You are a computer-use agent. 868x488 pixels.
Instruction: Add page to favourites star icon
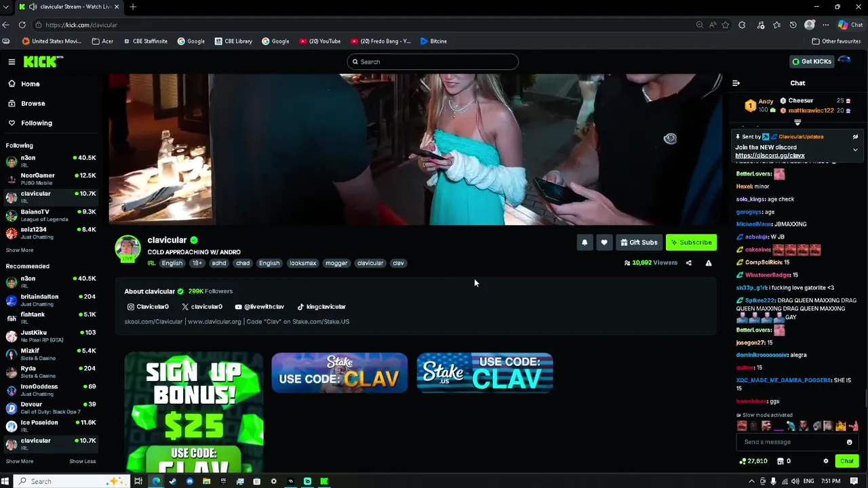pyautogui.click(x=726, y=25)
